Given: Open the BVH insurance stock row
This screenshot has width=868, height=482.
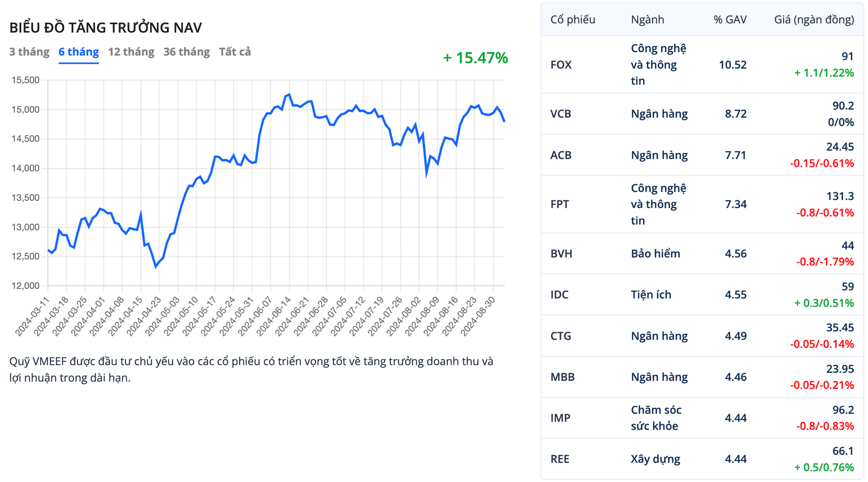Looking at the screenshot, I should pyautogui.click(x=561, y=254).
